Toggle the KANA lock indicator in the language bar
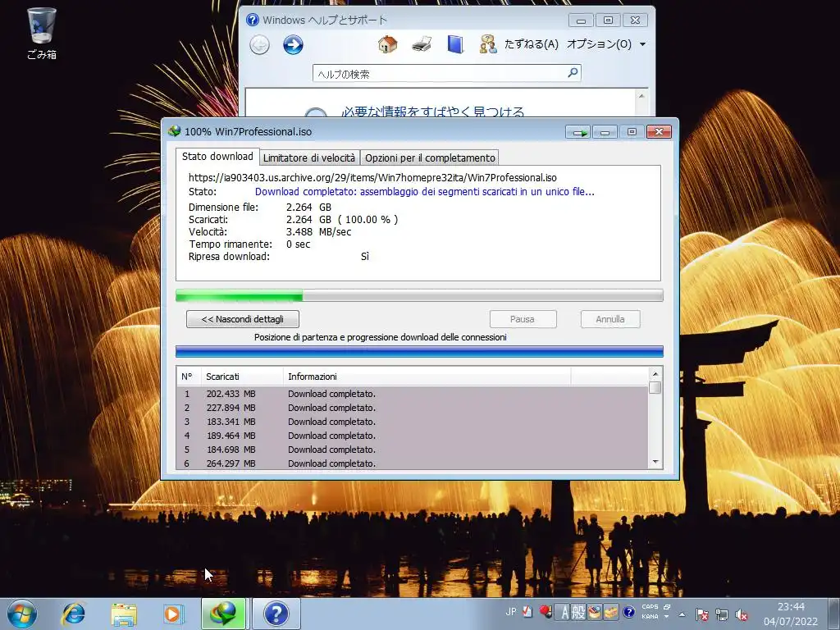This screenshot has height=630, width=840. tap(650, 617)
